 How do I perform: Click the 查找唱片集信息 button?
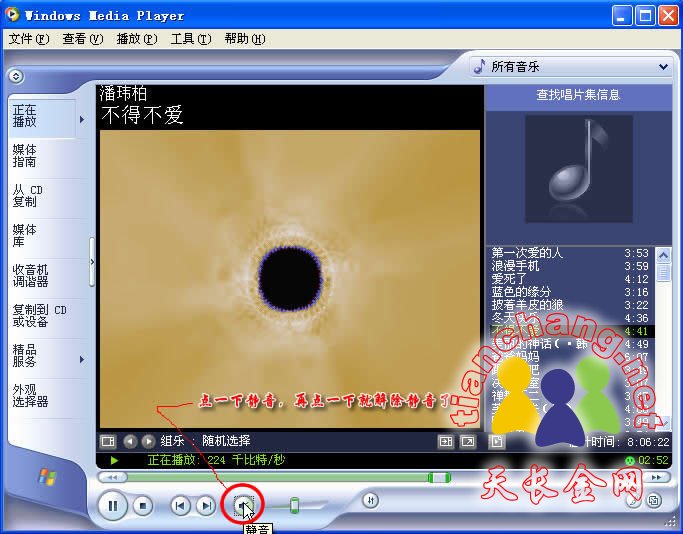tap(578, 95)
